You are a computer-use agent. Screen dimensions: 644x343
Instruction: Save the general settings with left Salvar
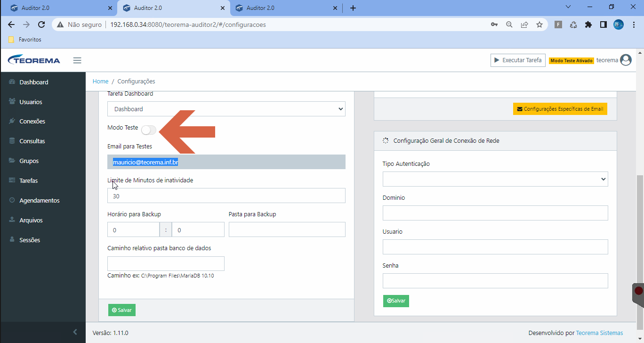click(122, 310)
